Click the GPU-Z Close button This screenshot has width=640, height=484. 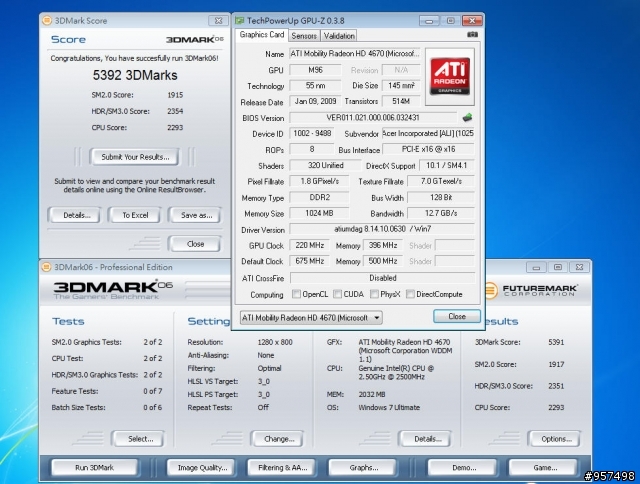pos(457,316)
